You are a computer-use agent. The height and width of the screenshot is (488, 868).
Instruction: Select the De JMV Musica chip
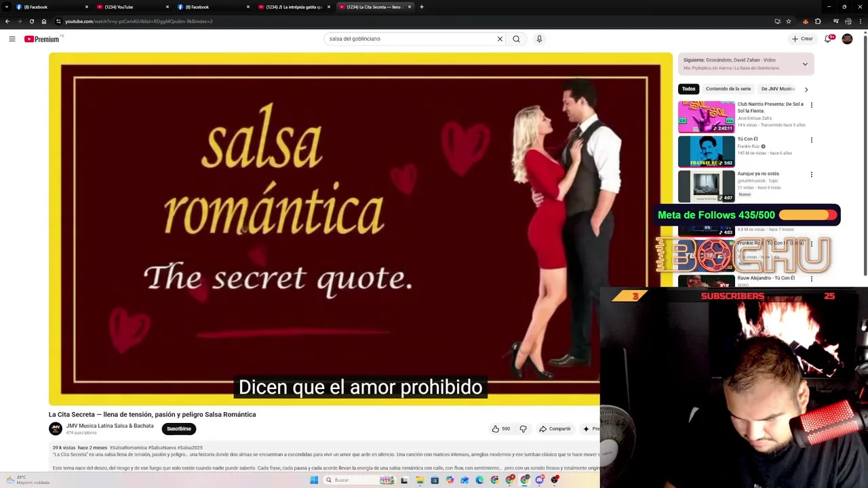pos(778,89)
